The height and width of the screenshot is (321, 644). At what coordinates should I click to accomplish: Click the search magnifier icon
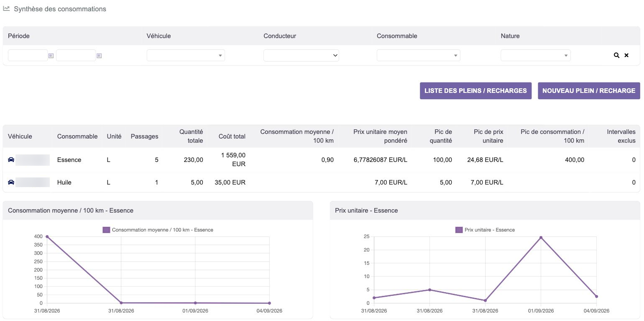616,55
